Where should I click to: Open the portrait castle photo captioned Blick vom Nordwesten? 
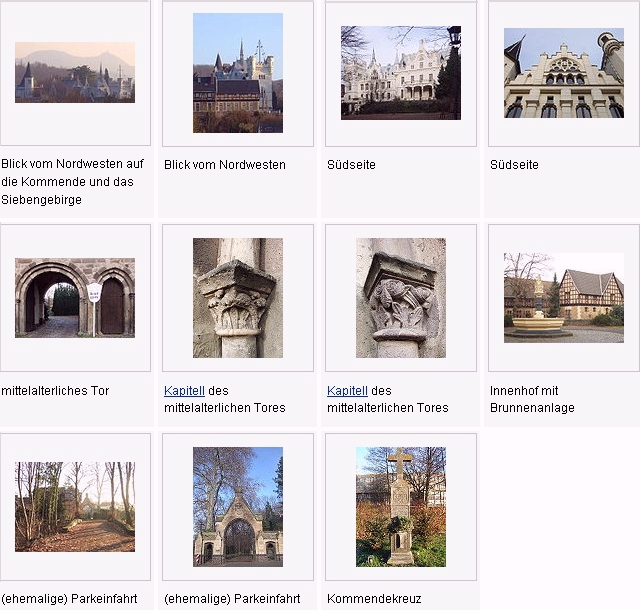(x=238, y=73)
